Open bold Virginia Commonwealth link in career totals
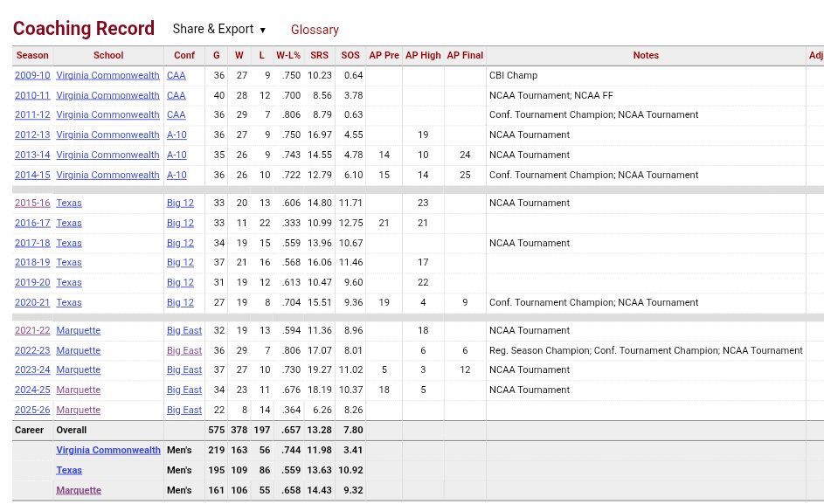Viewport: 824px width, 504px height. [x=108, y=450]
